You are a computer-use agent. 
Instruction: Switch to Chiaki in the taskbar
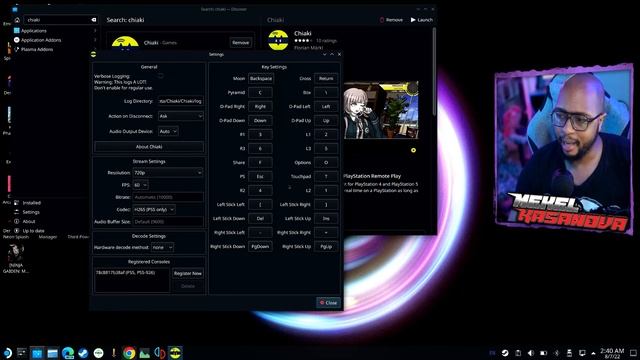175,353
